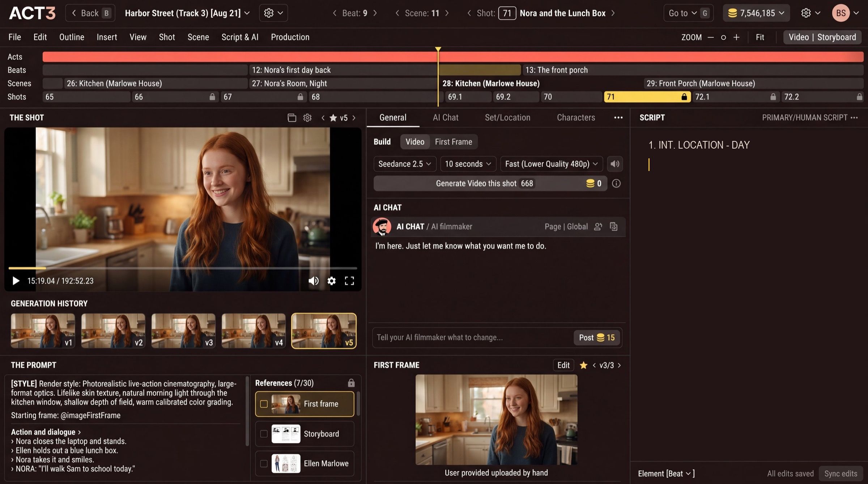
Task: Toggle lock on shot 66
Action: point(212,97)
